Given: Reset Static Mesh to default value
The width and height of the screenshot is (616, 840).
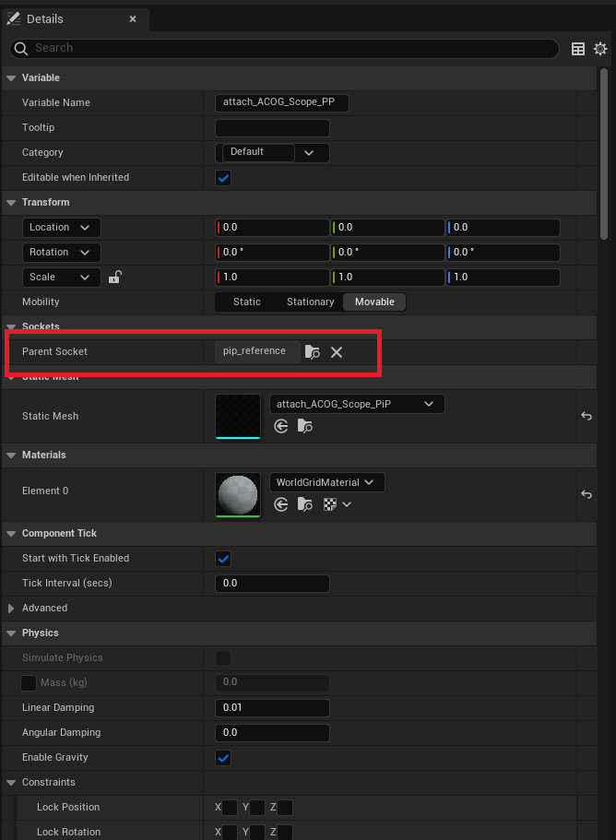Looking at the screenshot, I should coord(586,417).
